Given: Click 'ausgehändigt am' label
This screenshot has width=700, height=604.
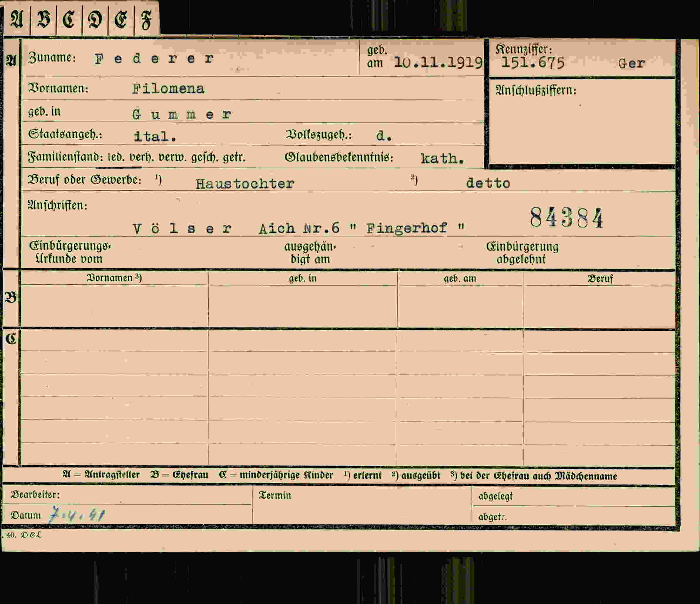Looking at the screenshot, I should [x=310, y=253].
